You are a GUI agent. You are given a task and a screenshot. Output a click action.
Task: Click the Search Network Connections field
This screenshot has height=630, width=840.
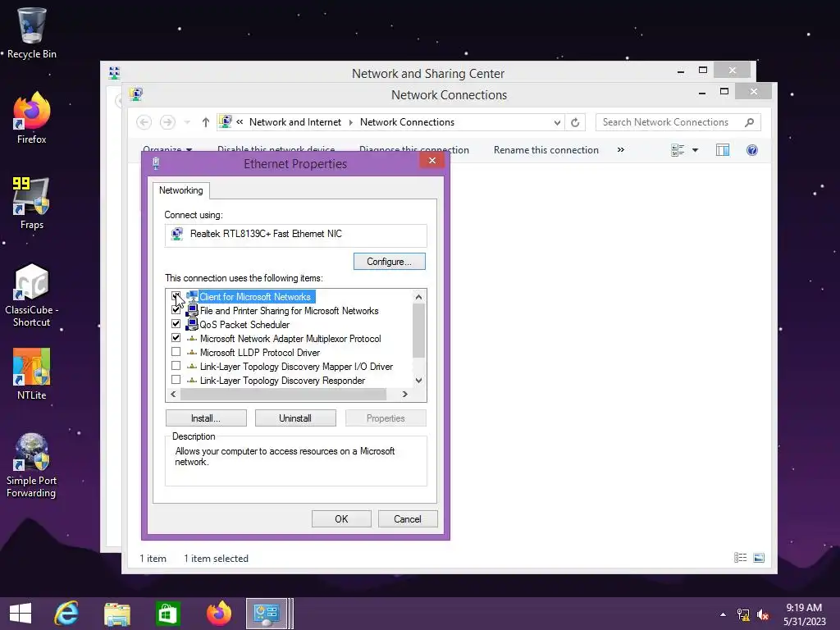678,122
